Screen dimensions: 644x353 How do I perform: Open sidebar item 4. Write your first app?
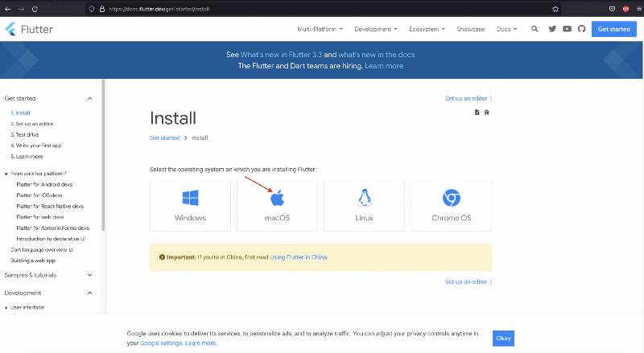35,146
